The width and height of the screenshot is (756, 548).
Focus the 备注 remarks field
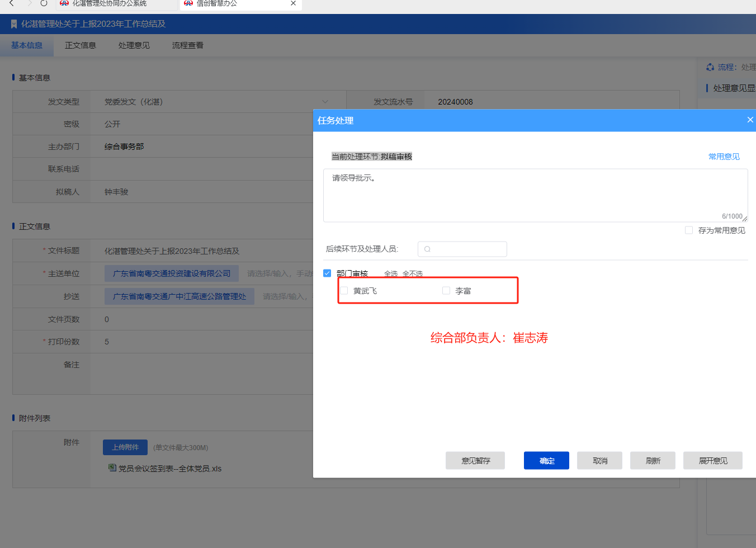tap(202, 374)
